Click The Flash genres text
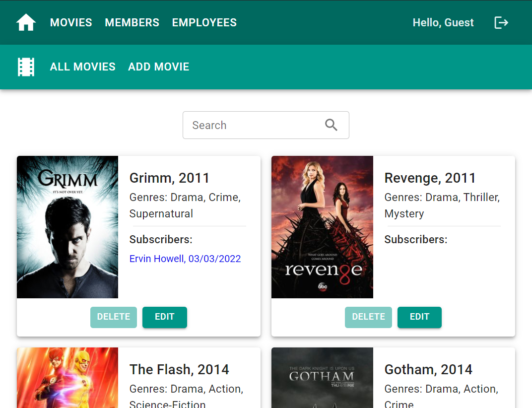Viewport: 532px width, 408px height. [x=186, y=396]
